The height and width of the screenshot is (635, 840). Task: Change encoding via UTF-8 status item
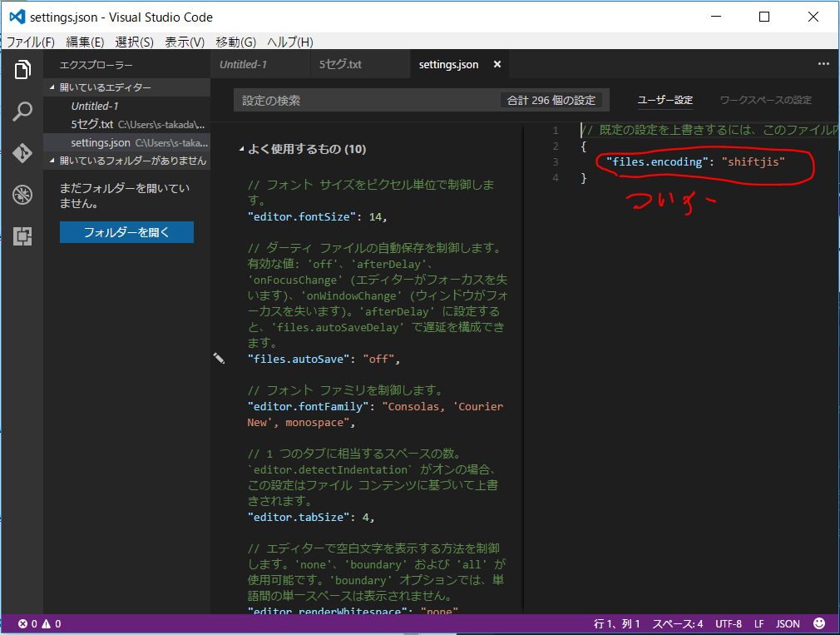click(x=728, y=623)
